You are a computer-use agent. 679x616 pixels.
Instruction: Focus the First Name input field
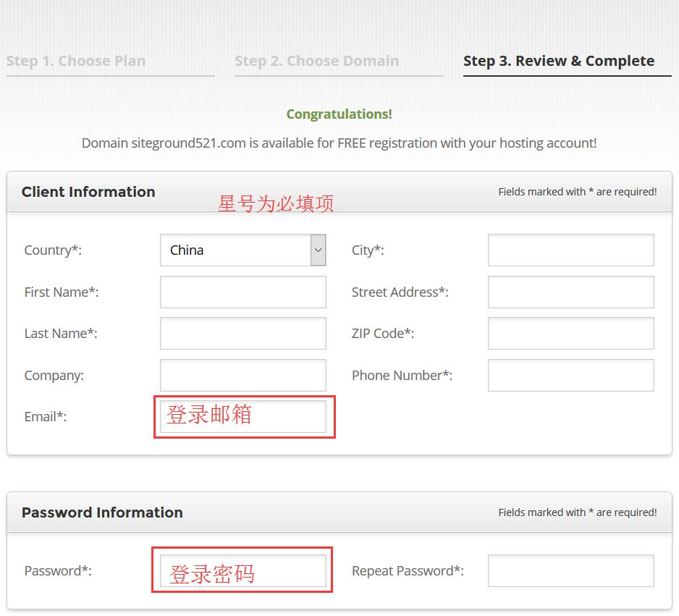click(242, 292)
